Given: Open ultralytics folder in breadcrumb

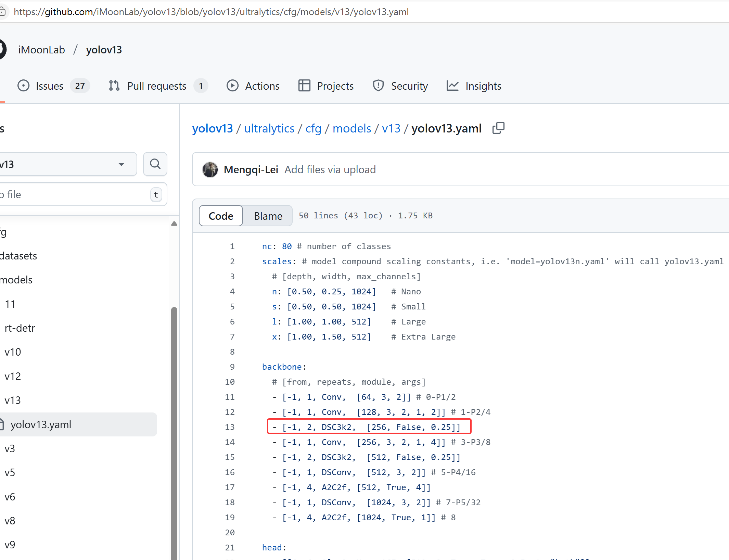Looking at the screenshot, I should (x=269, y=128).
